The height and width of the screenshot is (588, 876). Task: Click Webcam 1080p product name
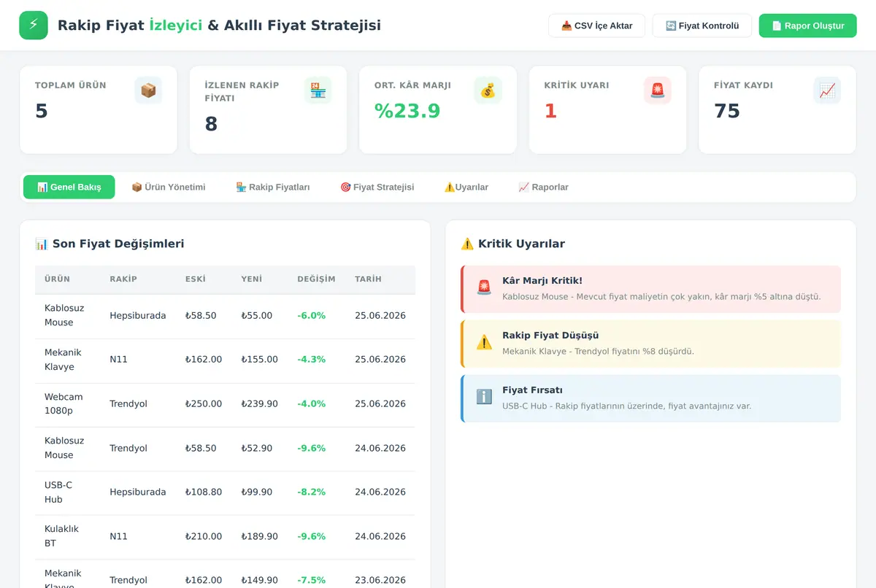[x=64, y=403]
